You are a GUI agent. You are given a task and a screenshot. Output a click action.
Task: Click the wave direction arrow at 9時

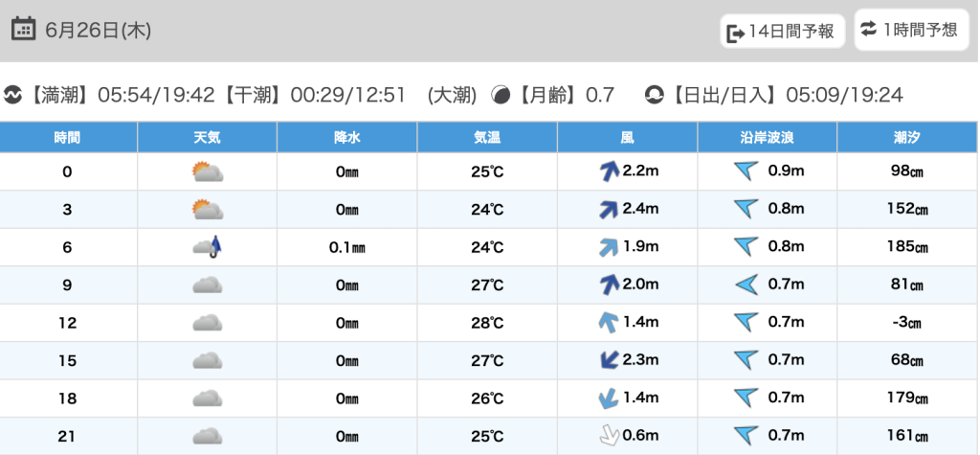[x=746, y=284]
